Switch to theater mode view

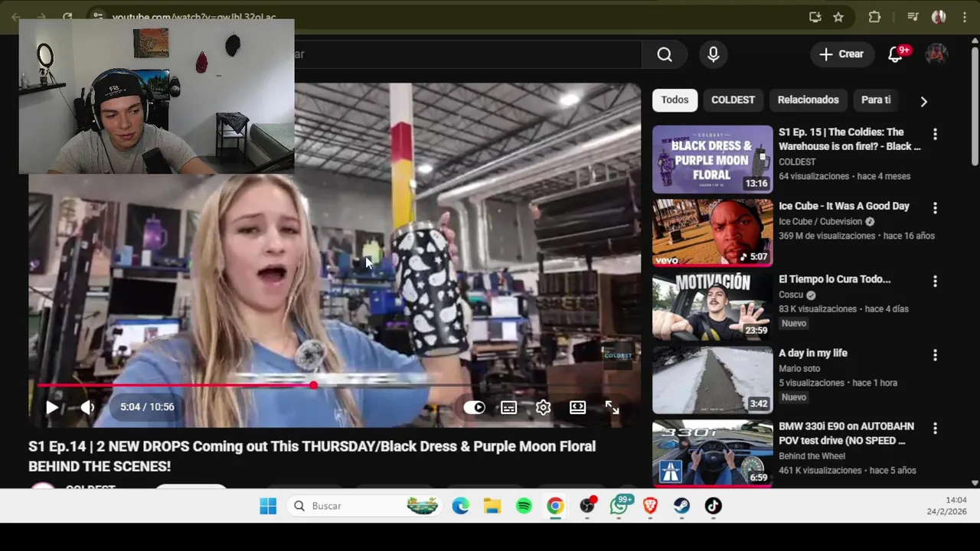(577, 408)
